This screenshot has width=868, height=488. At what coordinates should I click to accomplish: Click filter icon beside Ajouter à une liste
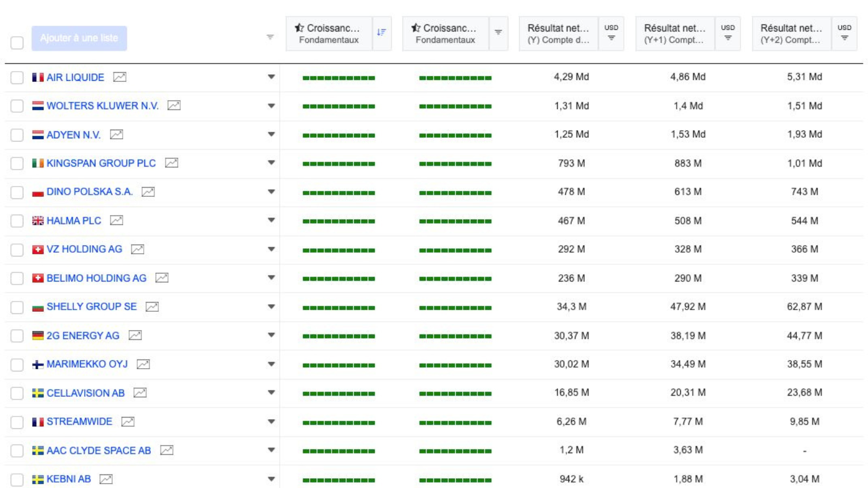(x=270, y=37)
